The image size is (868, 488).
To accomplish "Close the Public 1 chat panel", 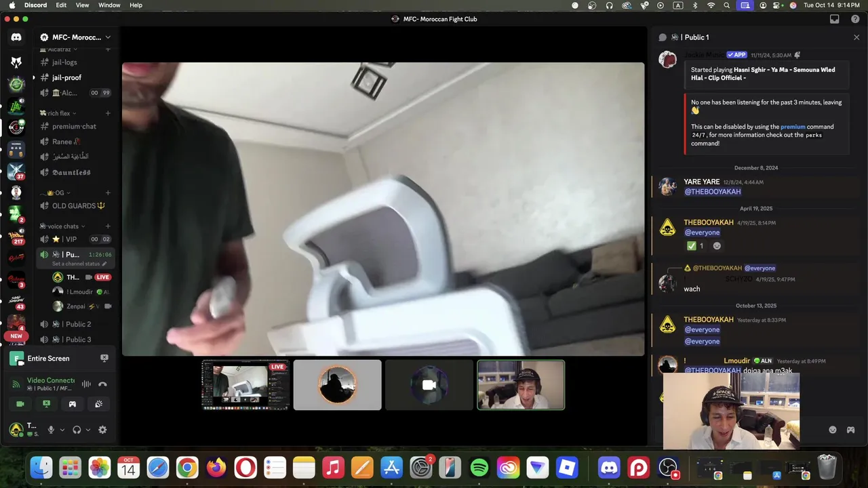I will click(x=856, y=37).
